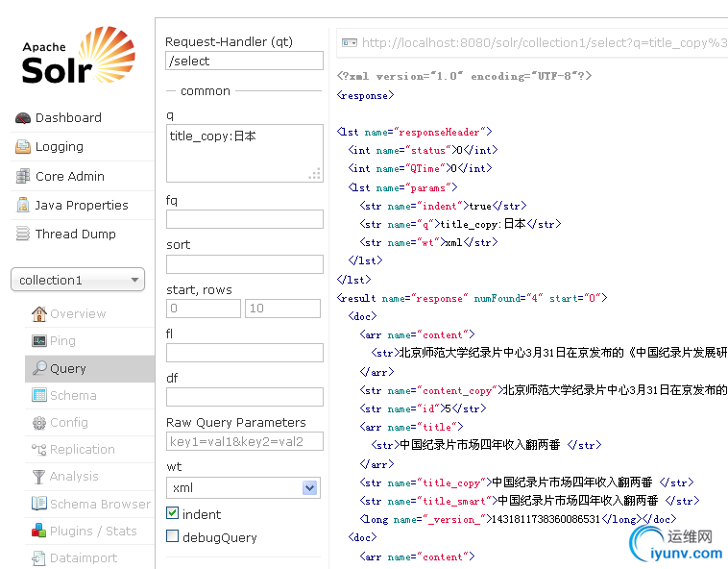Click the start field showing 0
The width and height of the screenshot is (728, 569).
point(204,309)
